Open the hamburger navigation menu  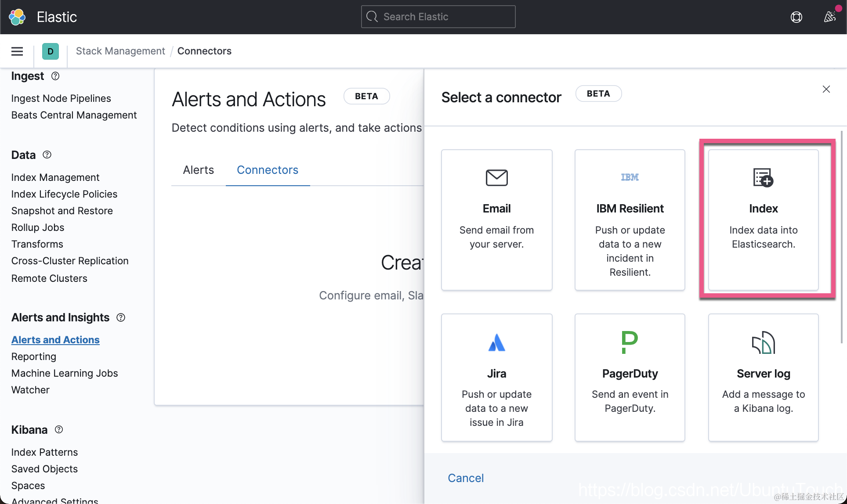coord(17,51)
